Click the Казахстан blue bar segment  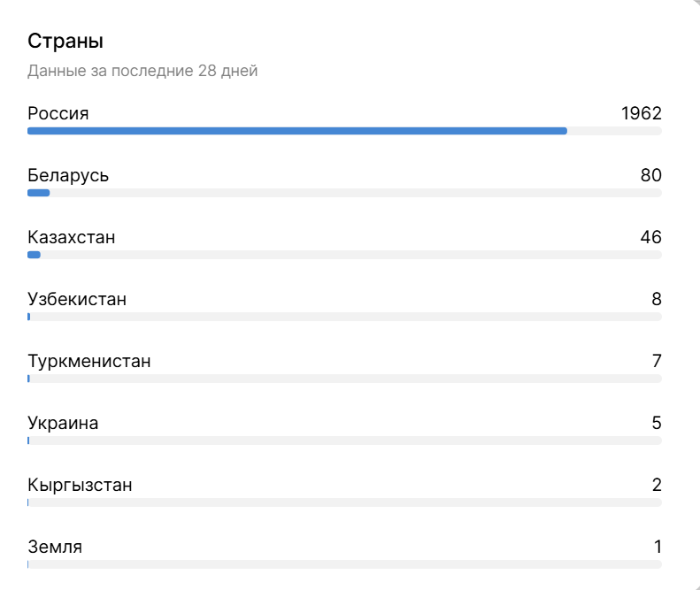[x=34, y=255]
